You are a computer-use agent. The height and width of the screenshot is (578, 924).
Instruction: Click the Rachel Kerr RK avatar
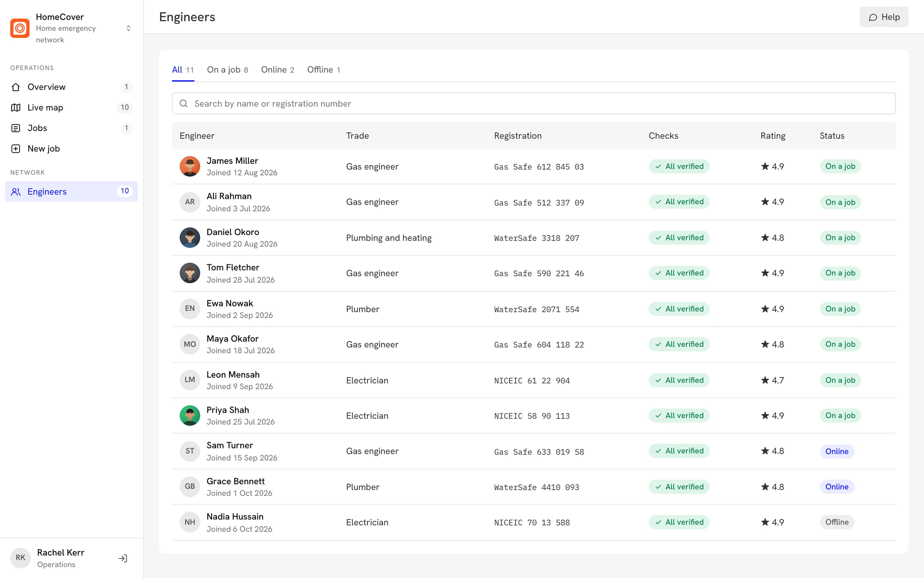[20, 558]
